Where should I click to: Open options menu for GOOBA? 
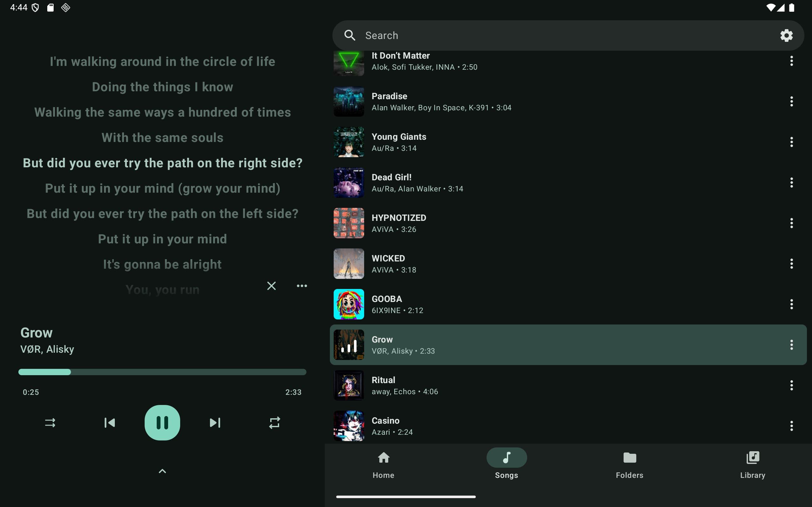pyautogui.click(x=791, y=304)
